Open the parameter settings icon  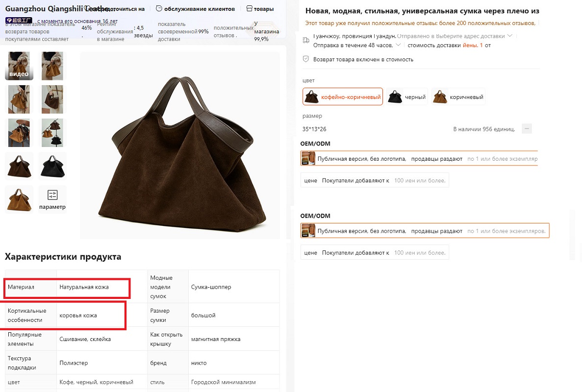pos(52,195)
